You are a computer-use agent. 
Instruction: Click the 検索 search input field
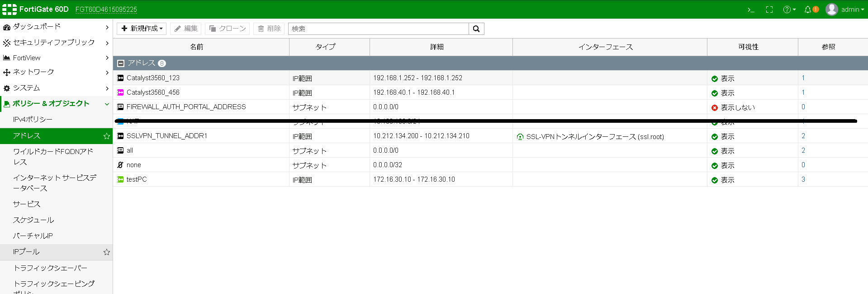(379, 29)
